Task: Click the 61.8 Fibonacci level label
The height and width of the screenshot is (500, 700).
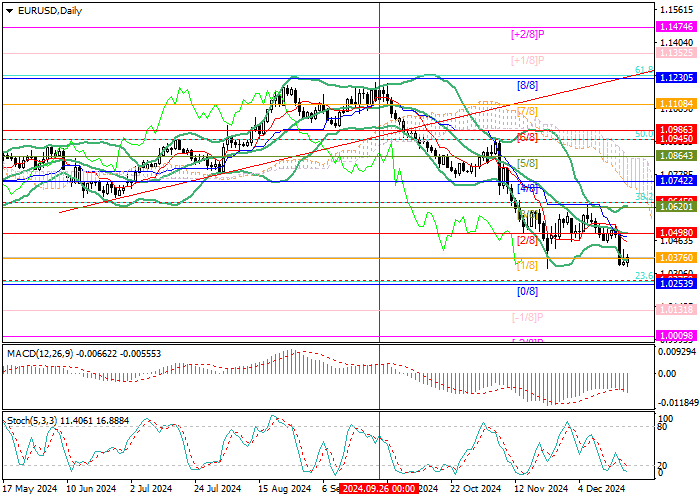Action: point(645,71)
